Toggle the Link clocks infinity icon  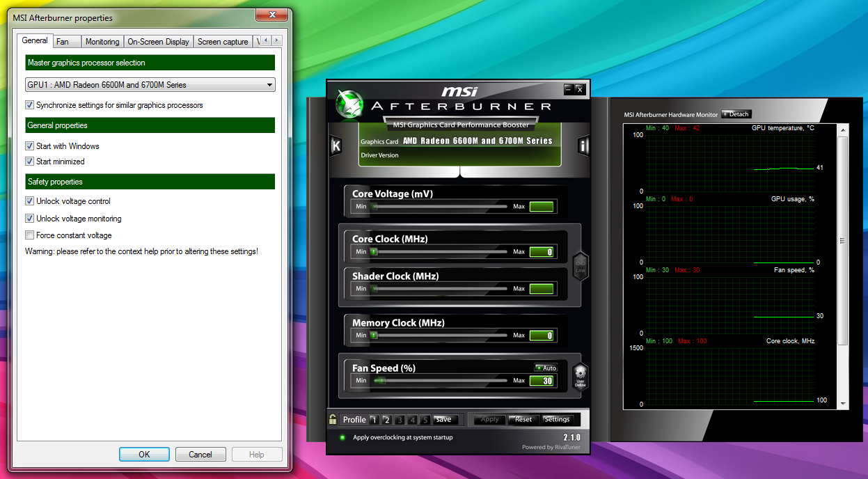pyautogui.click(x=580, y=267)
